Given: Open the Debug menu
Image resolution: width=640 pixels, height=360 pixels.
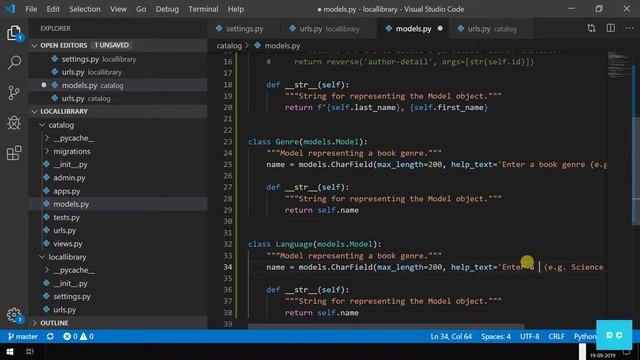Looking at the screenshot, I should [x=167, y=9].
